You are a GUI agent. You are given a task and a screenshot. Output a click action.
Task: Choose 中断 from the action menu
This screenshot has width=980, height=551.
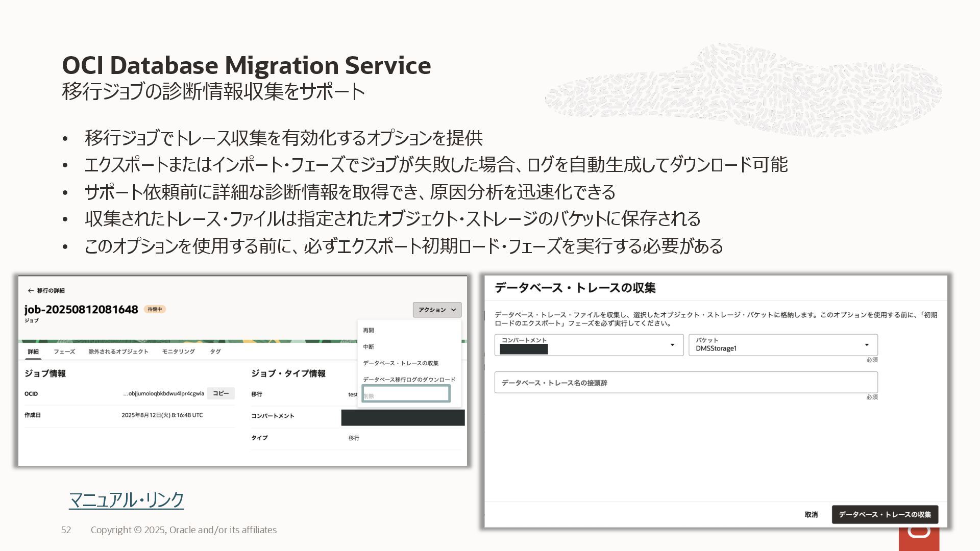[x=369, y=346]
